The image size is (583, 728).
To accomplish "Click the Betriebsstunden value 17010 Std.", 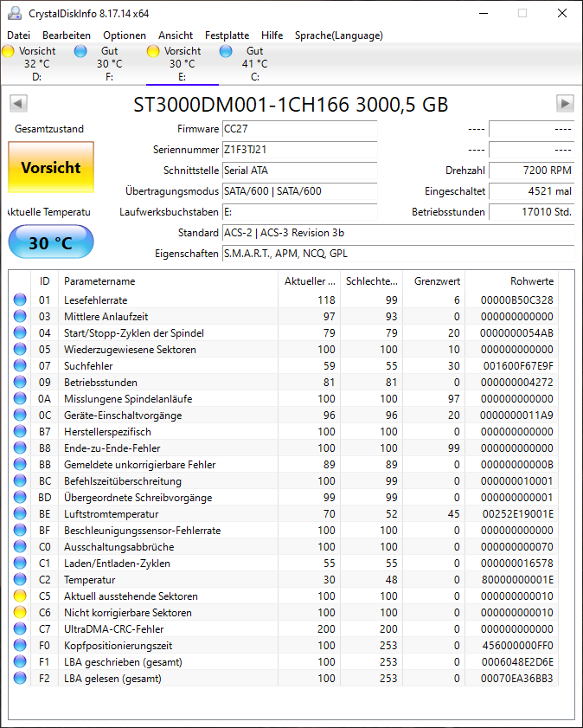I will click(531, 212).
